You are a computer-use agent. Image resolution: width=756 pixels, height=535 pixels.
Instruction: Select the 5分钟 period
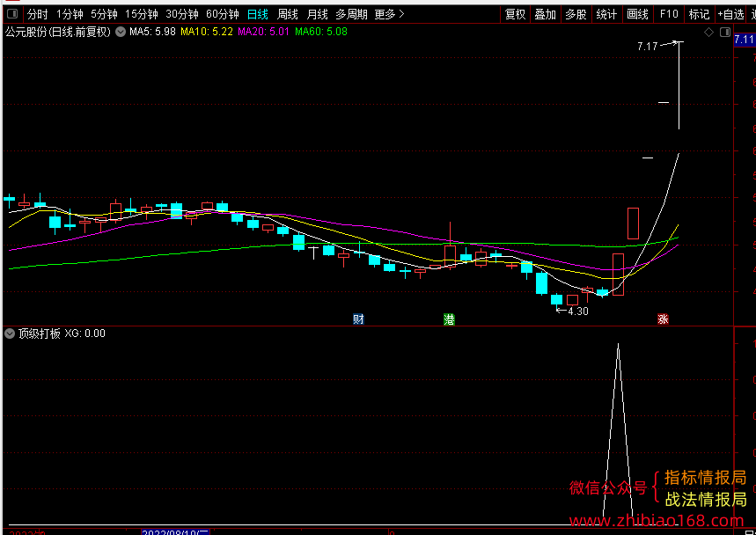click(x=104, y=14)
